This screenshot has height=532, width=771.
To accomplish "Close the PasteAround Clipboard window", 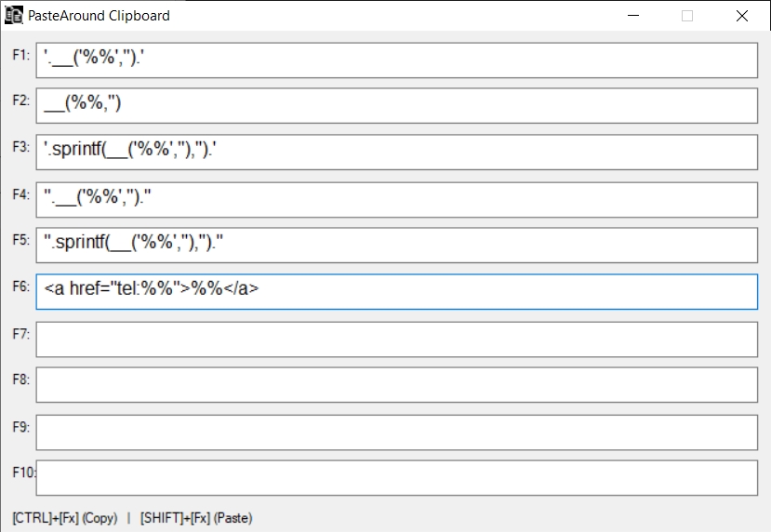I will click(741, 16).
